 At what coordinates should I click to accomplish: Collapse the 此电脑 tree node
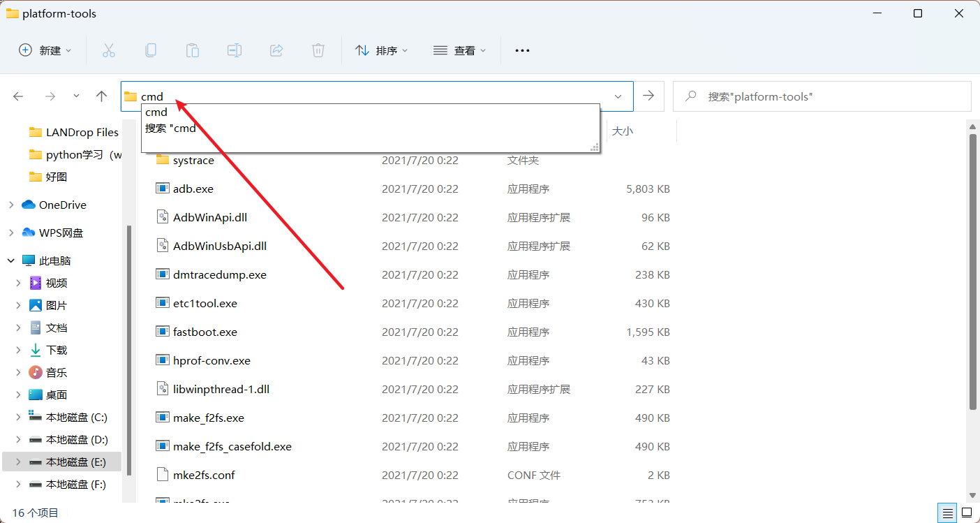coord(11,260)
